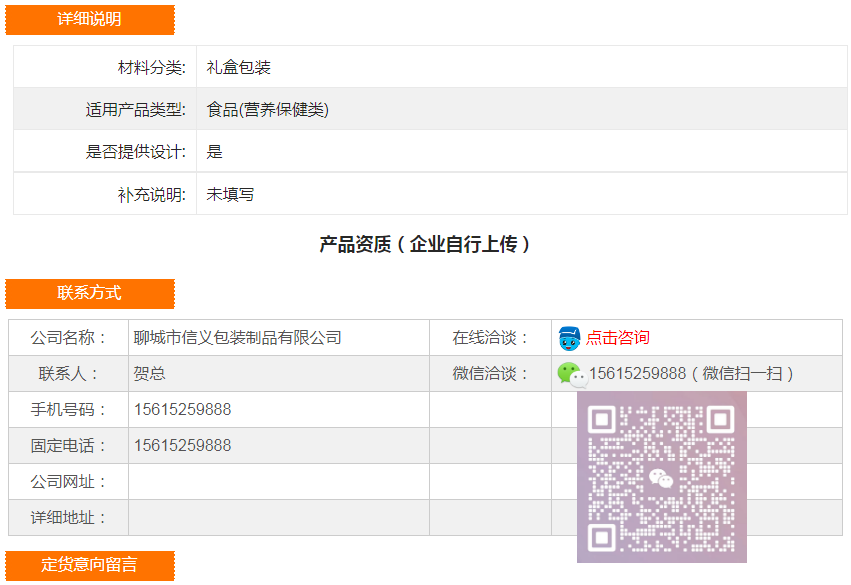Open the 点击咨询 online consultation link
The width and height of the screenshot is (851, 585).
[x=617, y=338]
